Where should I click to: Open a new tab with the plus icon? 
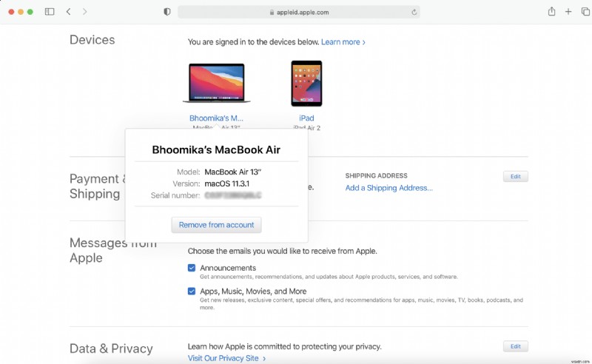click(568, 12)
